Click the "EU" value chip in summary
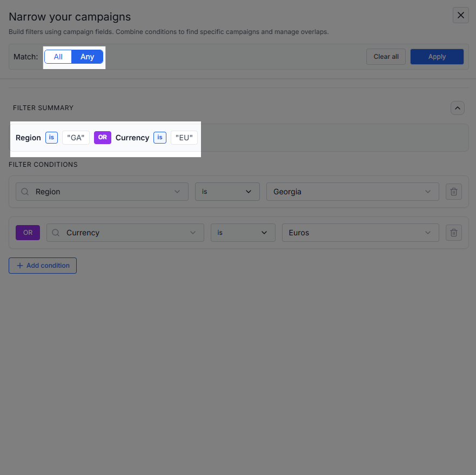This screenshot has height=475, width=476. 184,138
